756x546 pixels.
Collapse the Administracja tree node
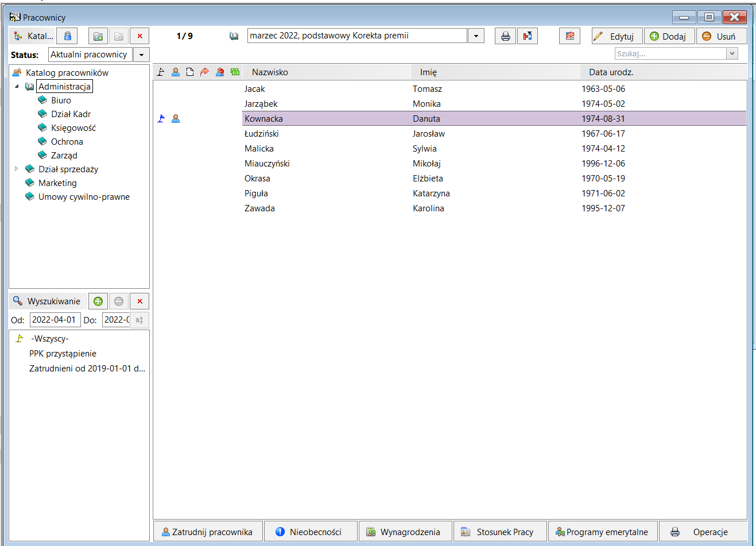[x=17, y=87]
